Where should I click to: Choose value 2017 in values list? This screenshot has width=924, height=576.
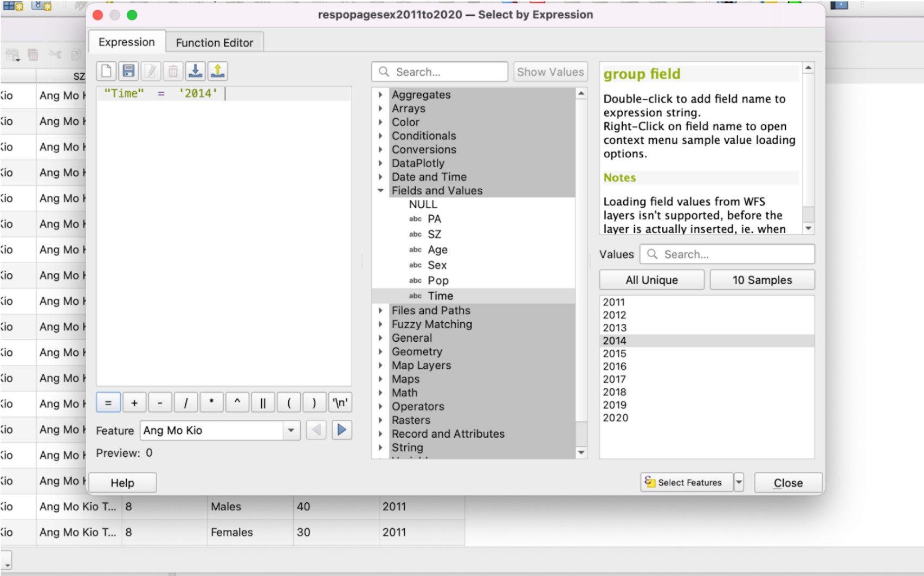(x=614, y=379)
